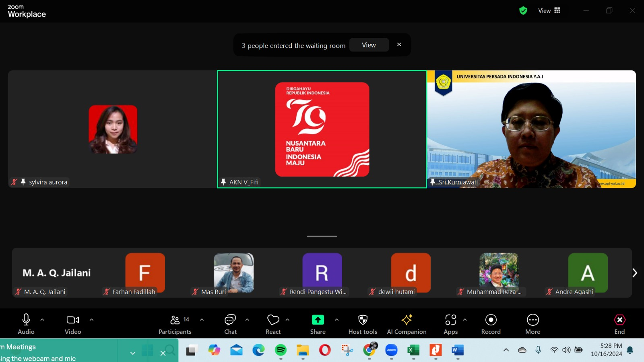The height and width of the screenshot is (362, 644).
Task: Open Excel from taskbar
Action: (x=413, y=350)
